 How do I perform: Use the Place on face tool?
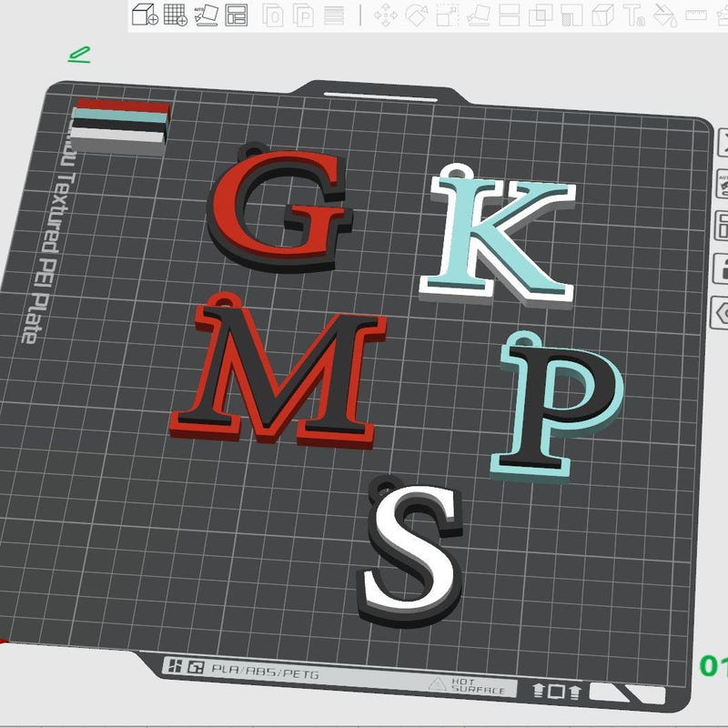tap(480, 14)
